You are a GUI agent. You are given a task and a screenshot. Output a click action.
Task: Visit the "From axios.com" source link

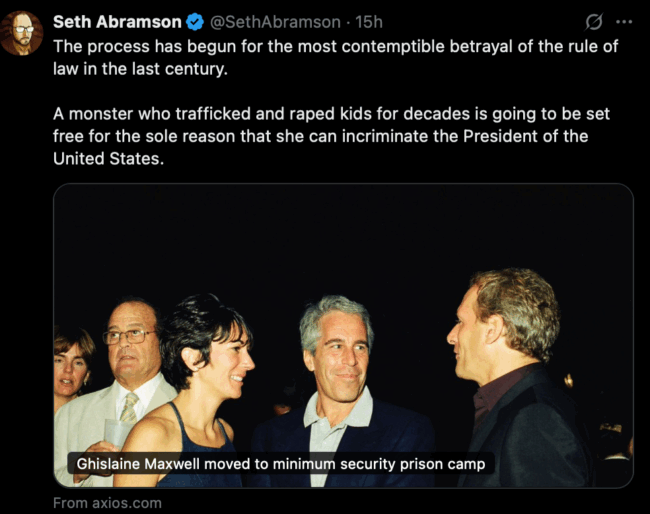pos(107,503)
